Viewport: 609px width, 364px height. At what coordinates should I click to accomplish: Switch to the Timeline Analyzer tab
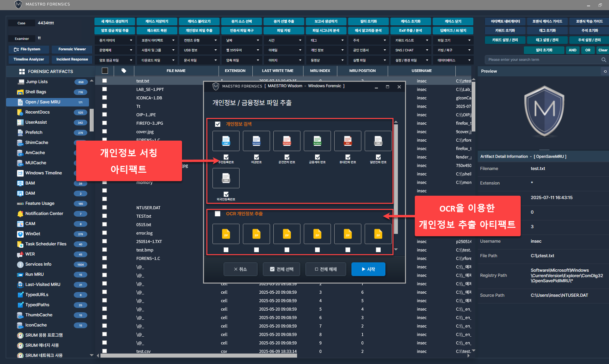pyautogui.click(x=29, y=59)
